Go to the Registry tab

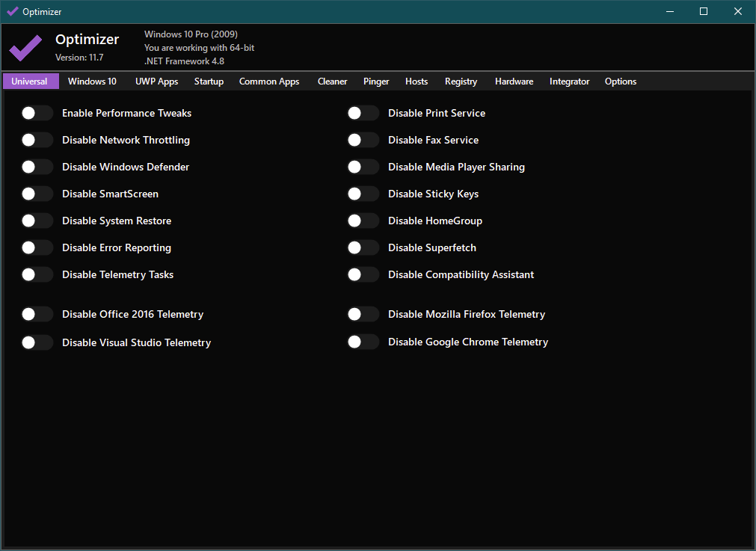click(x=461, y=81)
